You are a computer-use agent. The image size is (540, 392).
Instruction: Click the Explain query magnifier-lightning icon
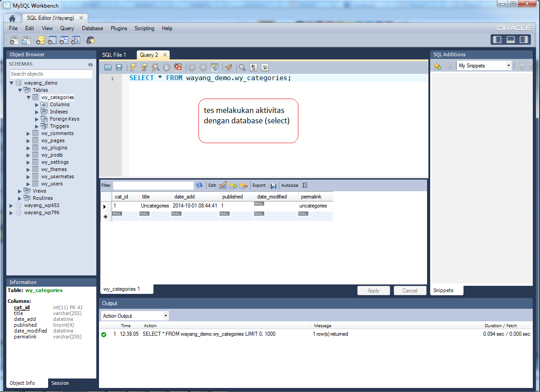point(156,68)
